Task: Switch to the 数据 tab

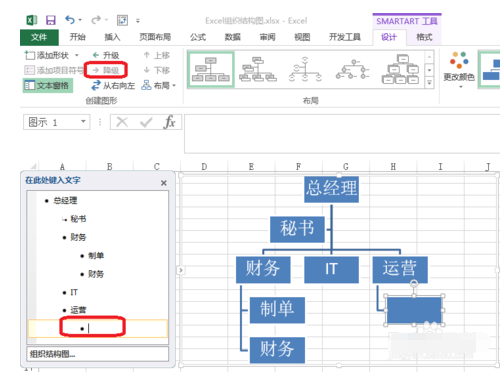Action: [x=232, y=37]
